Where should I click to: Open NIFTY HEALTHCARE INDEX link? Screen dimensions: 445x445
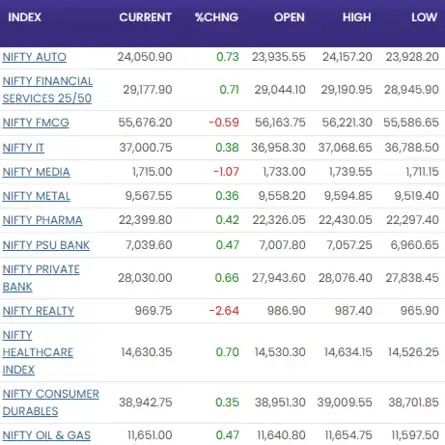coord(38,352)
